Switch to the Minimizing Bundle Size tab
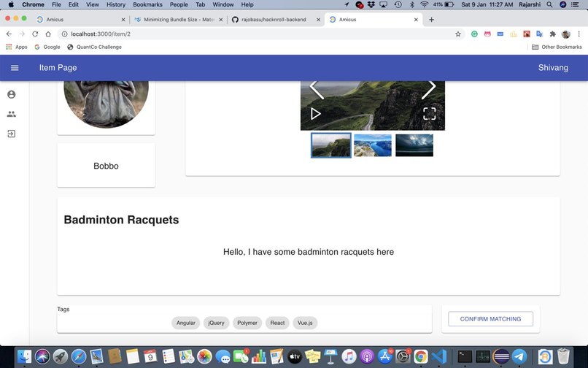This screenshot has width=588, height=368. [x=179, y=20]
